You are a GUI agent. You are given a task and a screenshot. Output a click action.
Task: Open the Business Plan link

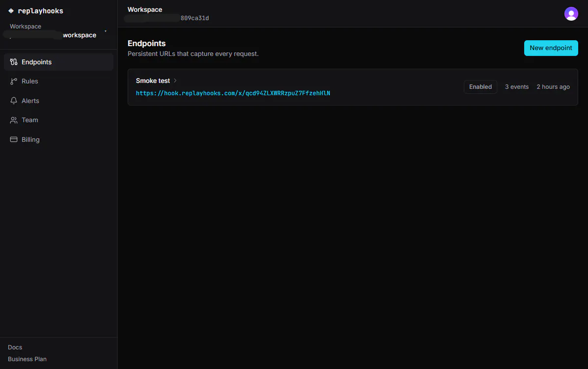tap(27, 359)
